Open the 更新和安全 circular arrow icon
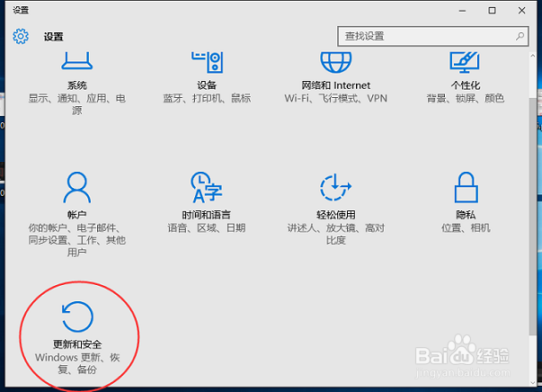 coord(77,316)
